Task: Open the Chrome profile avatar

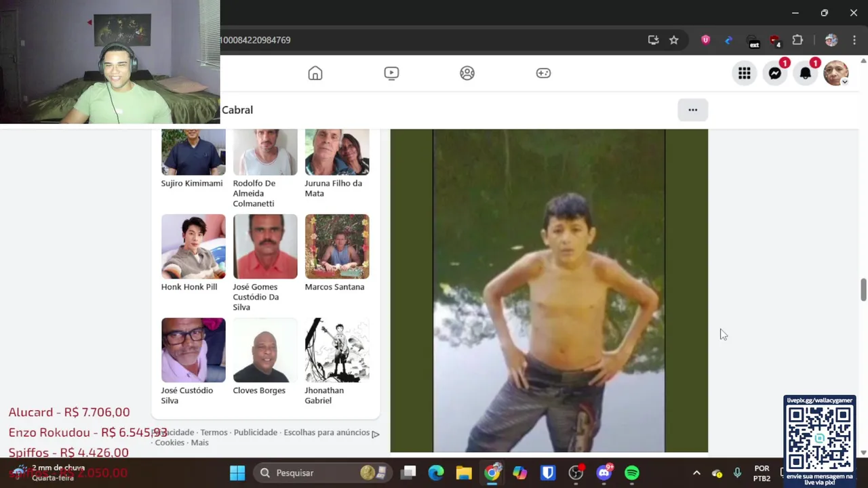Action: [831, 40]
